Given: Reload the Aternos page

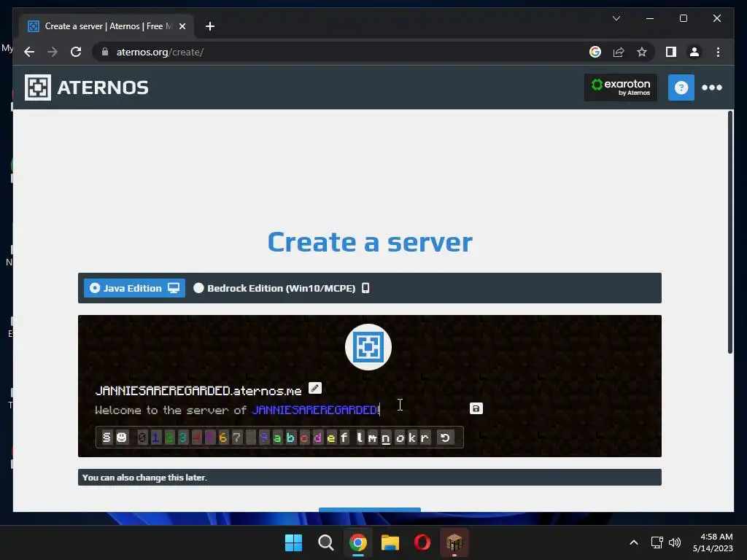Looking at the screenshot, I should [76, 52].
